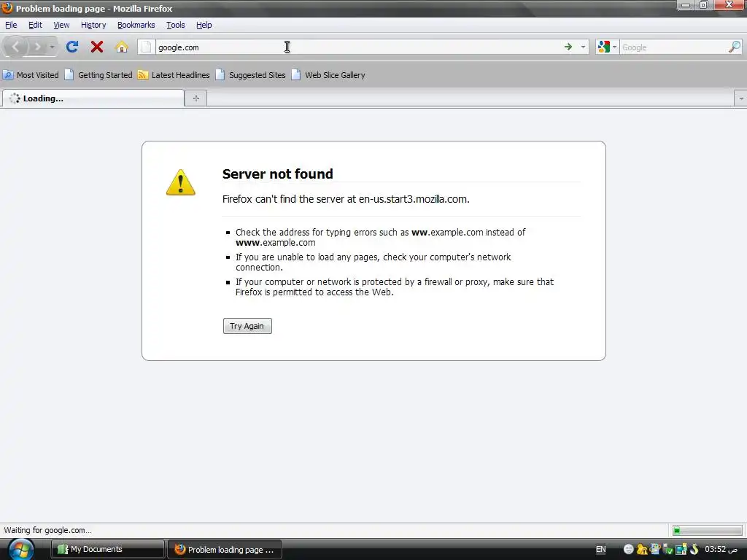The height and width of the screenshot is (560, 747).
Task: Click the network computers tray icon
Action: [x=681, y=549]
